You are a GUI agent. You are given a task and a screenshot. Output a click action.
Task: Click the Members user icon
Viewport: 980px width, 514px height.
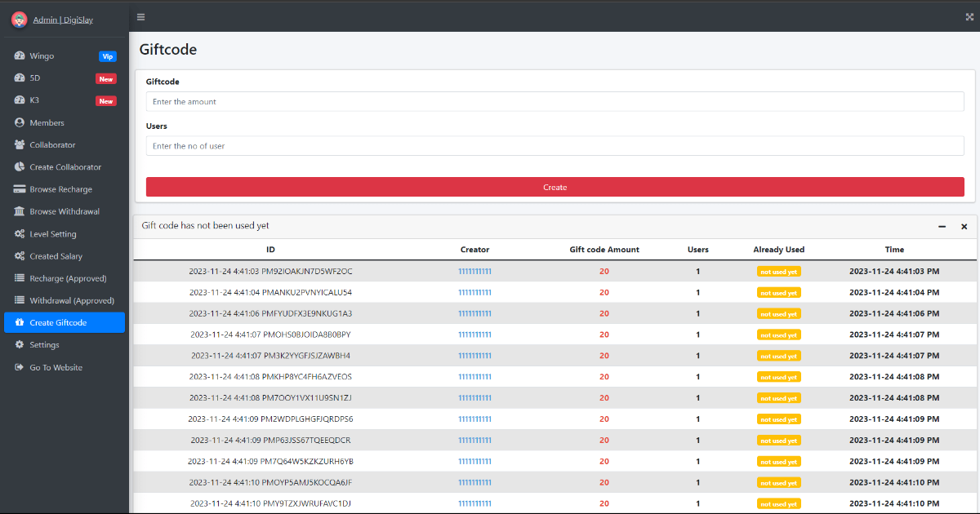pos(20,123)
